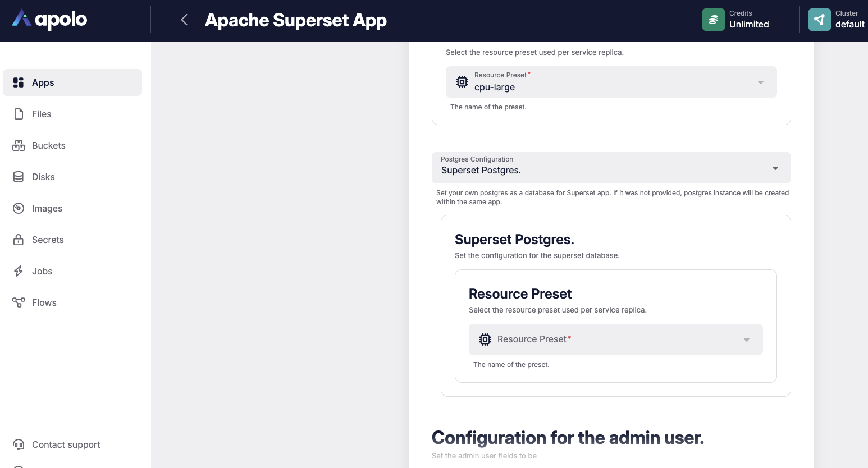868x468 pixels.
Task: Open the green Credits coins icon
Action: (713, 20)
